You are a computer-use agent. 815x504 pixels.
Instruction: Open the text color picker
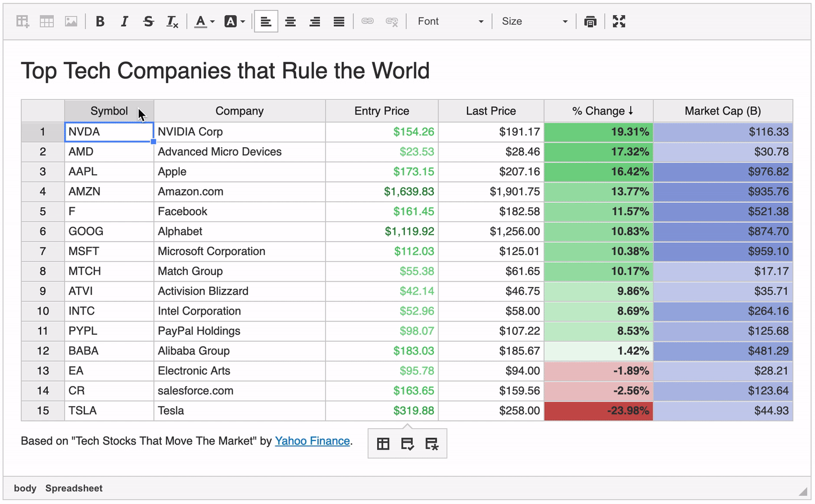tap(205, 21)
